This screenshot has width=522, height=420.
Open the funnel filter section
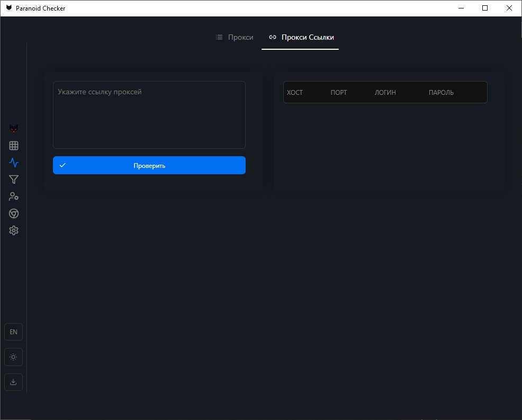(14, 180)
